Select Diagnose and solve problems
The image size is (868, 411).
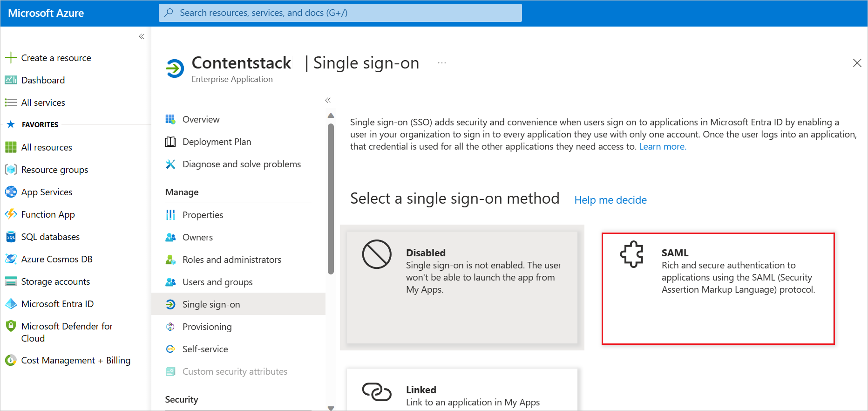(241, 164)
